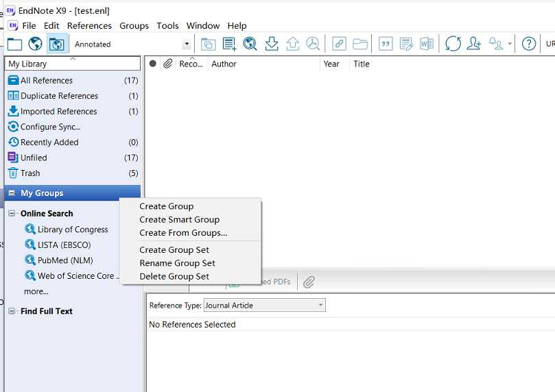This screenshot has height=392, width=555.
Task: Select Imported References group
Action: tap(73, 111)
